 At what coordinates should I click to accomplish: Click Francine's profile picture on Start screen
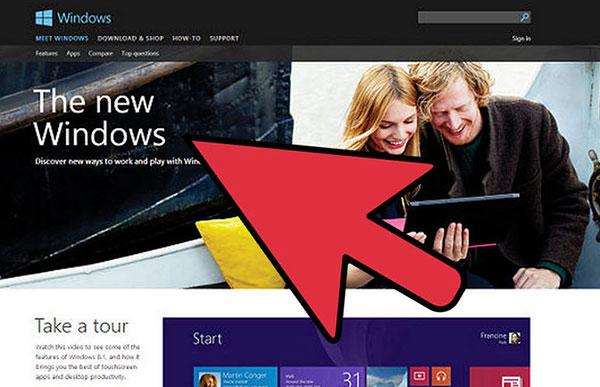coord(514,338)
